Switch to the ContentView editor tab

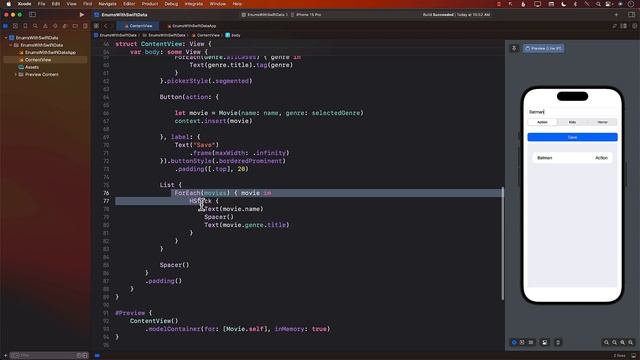point(138,26)
